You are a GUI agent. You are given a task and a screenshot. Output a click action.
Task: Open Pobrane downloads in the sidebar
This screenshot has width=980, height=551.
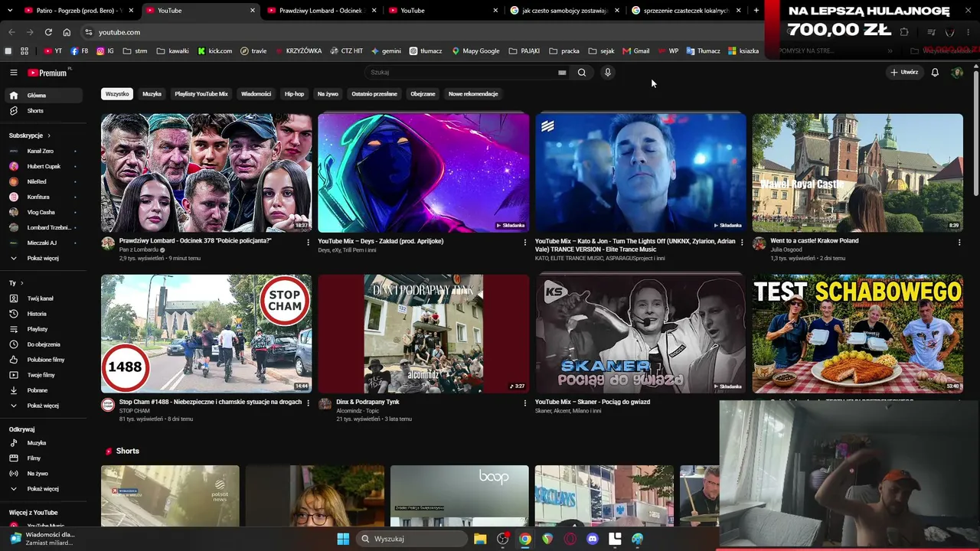[43, 390]
